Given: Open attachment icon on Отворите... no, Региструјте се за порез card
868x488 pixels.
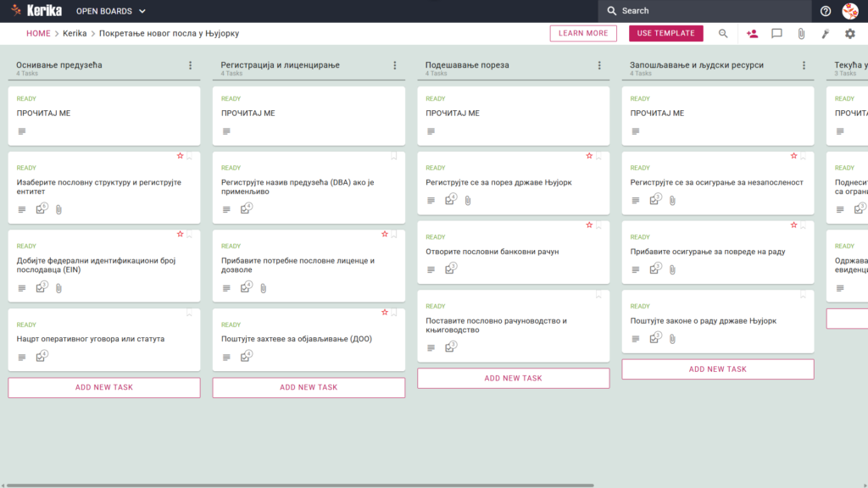Looking at the screenshot, I should pyautogui.click(x=468, y=200).
